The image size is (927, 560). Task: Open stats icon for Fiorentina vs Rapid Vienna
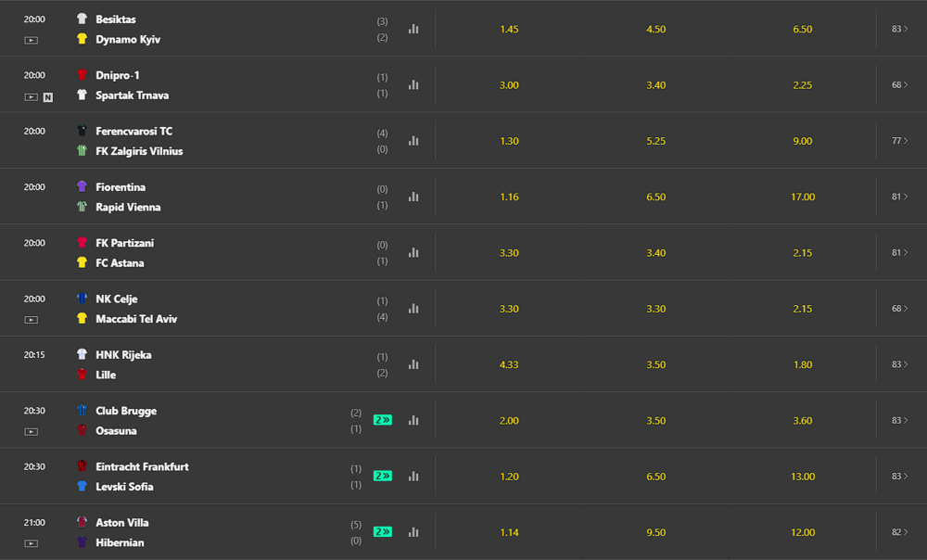click(x=413, y=197)
